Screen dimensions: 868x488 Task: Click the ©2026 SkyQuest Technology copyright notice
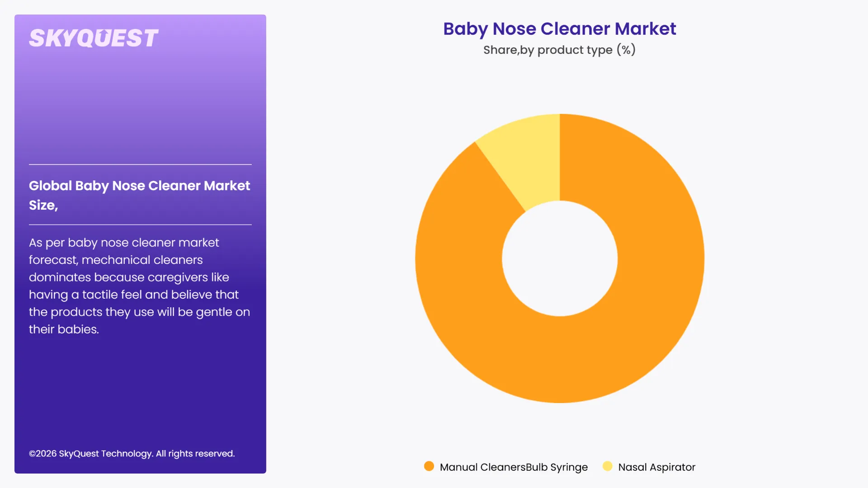132,454
